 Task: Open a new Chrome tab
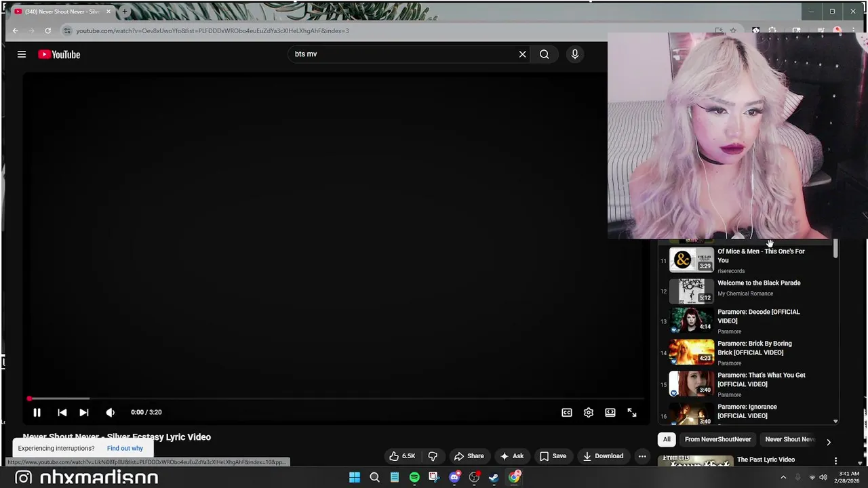point(125,12)
